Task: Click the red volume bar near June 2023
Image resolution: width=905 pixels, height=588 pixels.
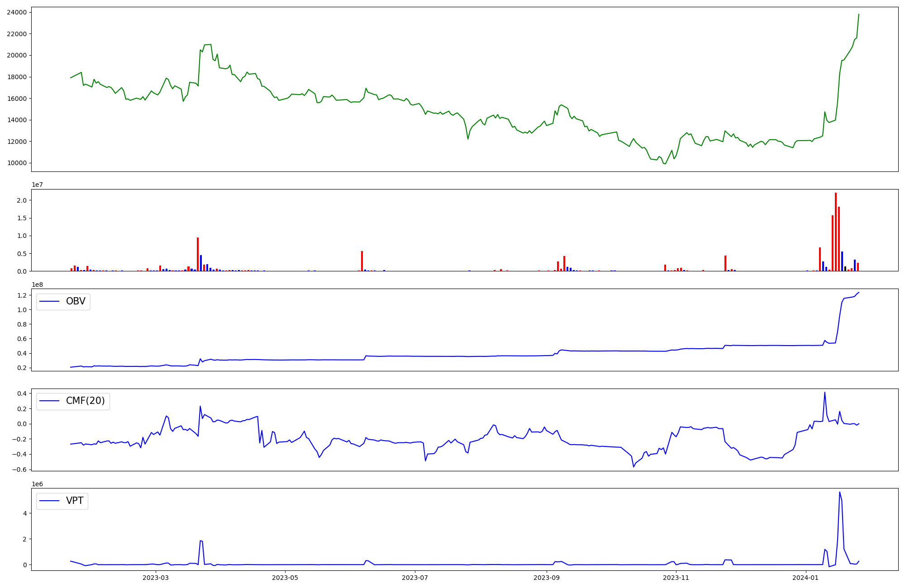Action: point(362,261)
